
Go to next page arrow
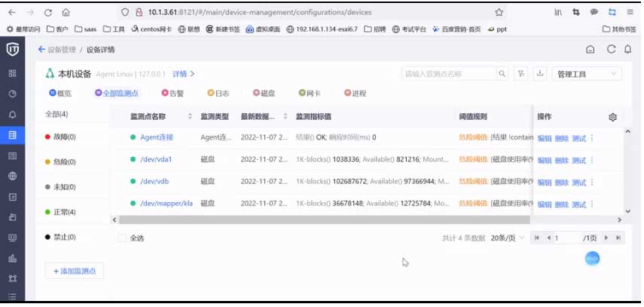606,238
